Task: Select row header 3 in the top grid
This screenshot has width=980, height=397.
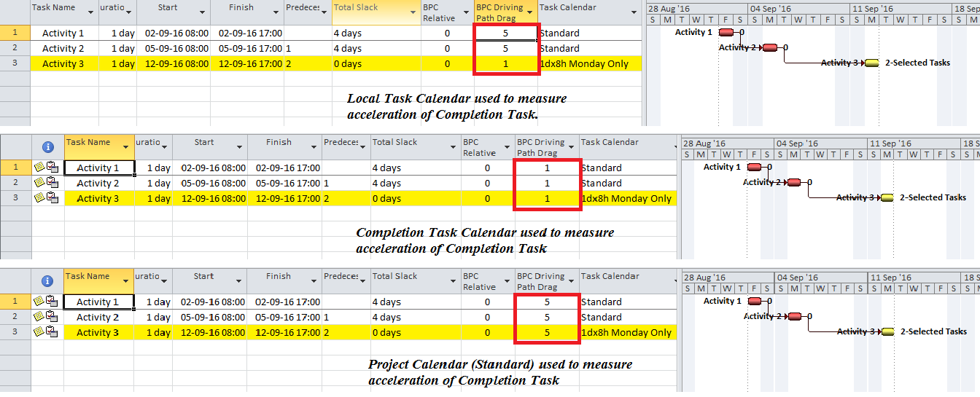Action: click(x=15, y=63)
